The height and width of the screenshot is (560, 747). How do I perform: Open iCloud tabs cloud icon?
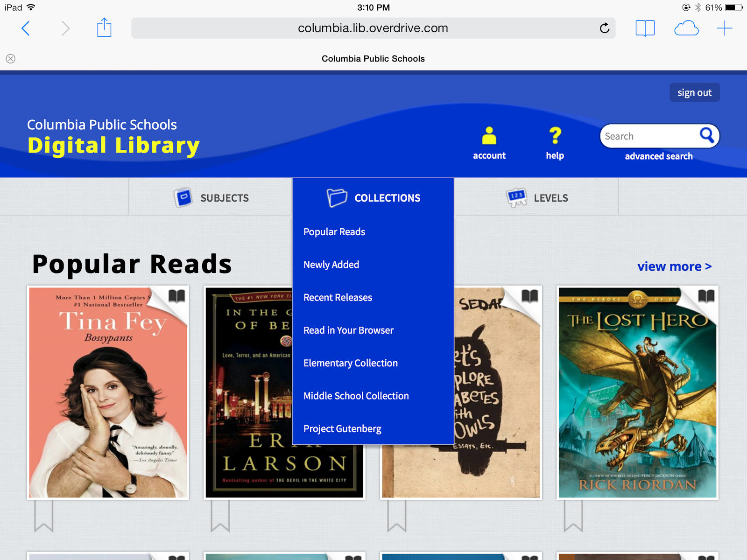[686, 28]
